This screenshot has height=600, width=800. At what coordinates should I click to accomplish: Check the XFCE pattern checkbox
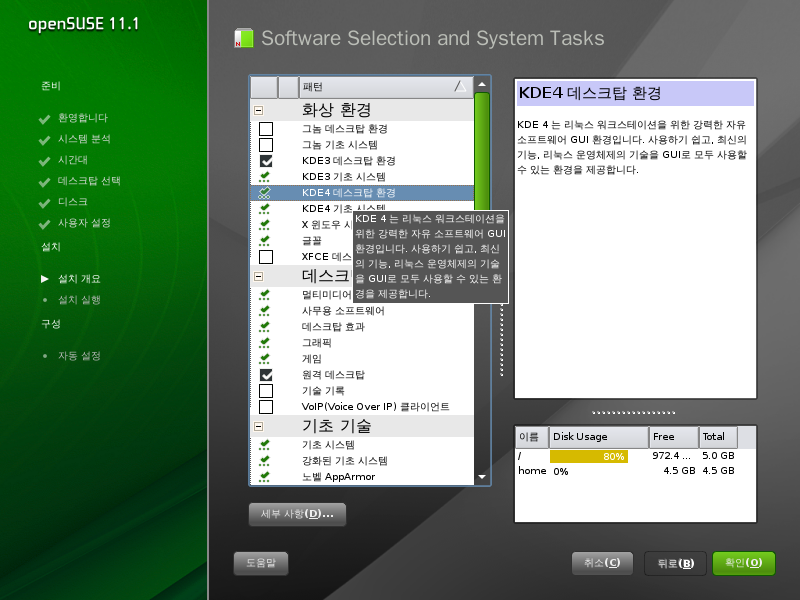point(266,257)
